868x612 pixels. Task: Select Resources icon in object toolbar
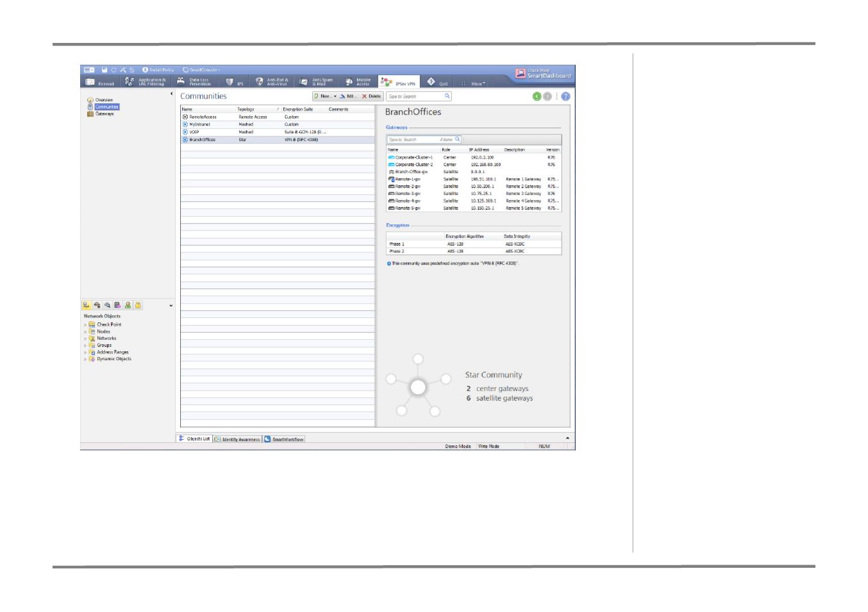point(107,306)
